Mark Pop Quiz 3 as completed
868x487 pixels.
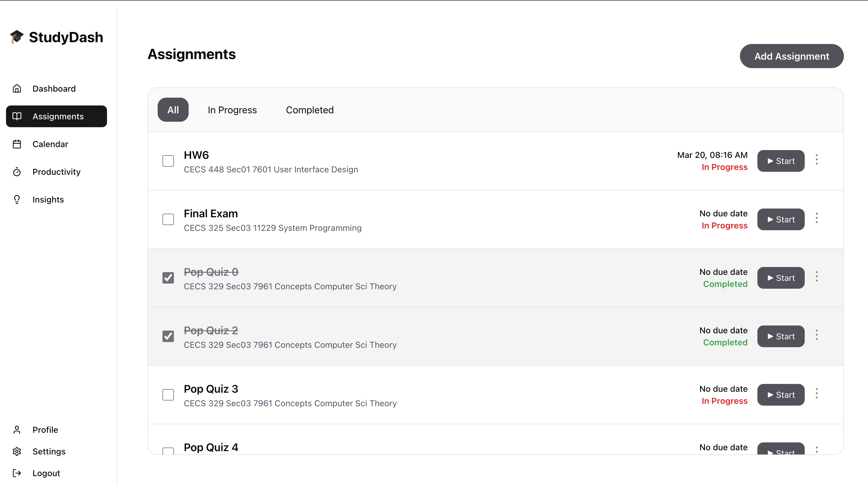[168, 395]
